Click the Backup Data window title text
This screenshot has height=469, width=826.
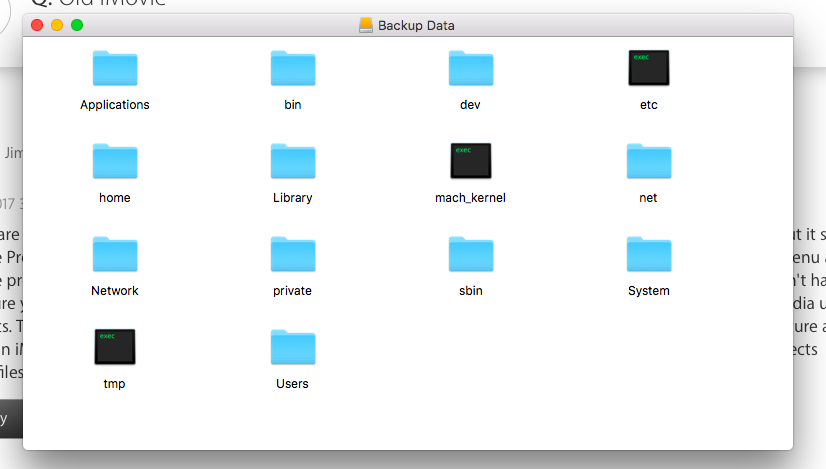[416, 25]
